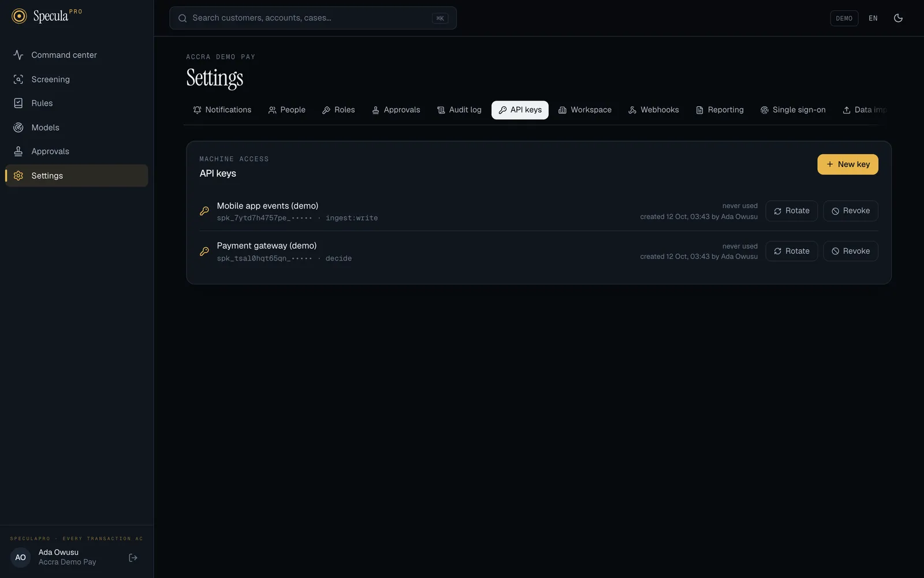Click the Models target icon

[18, 127]
